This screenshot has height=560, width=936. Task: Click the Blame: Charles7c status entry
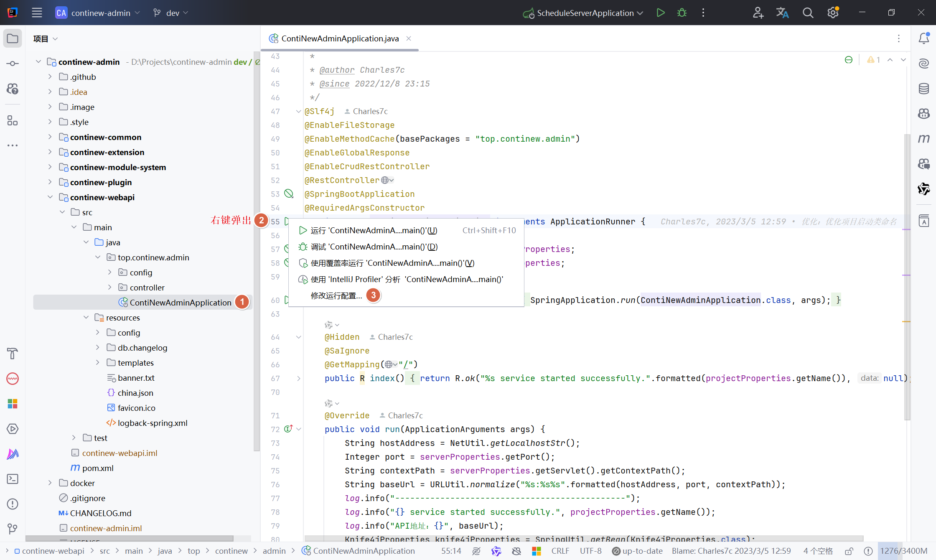[x=731, y=551]
